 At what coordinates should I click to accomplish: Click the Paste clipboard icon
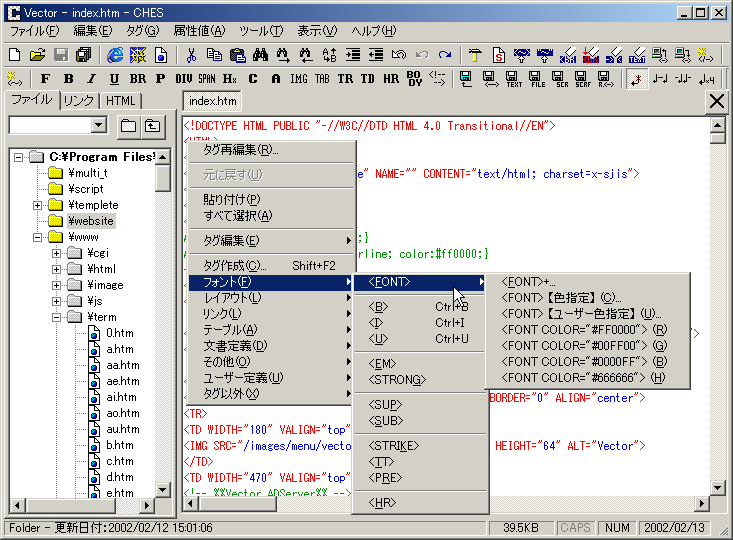coord(237,55)
